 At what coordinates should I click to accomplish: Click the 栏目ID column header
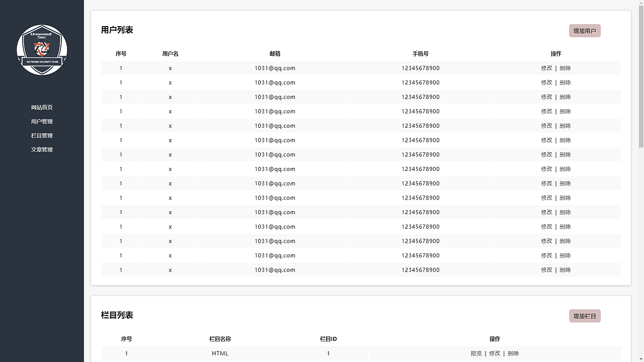click(x=328, y=339)
